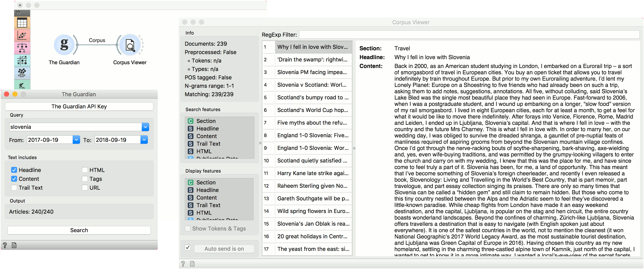
Task: Open the To date dropdown
Action: [x=144, y=140]
